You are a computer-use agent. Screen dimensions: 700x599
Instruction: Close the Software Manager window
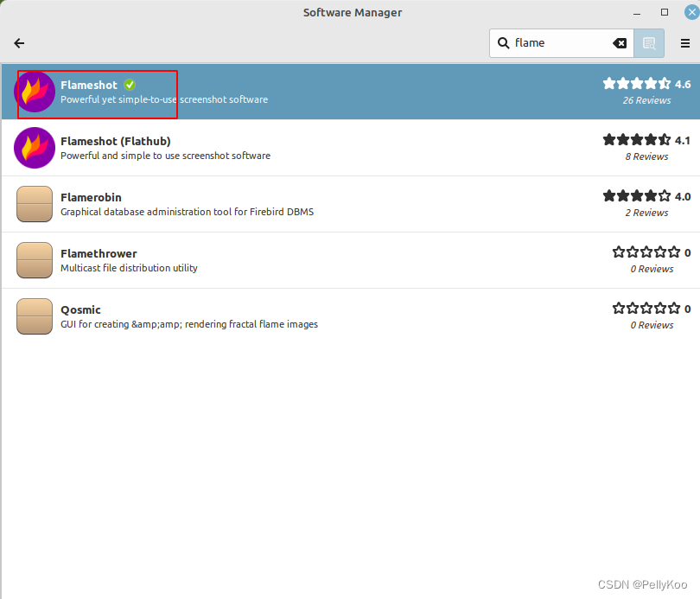click(x=692, y=12)
